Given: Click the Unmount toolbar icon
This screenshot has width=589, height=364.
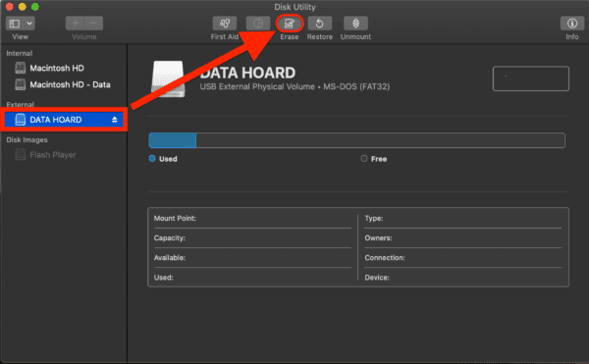Looking at the screenshot, I should click(355, 24).
